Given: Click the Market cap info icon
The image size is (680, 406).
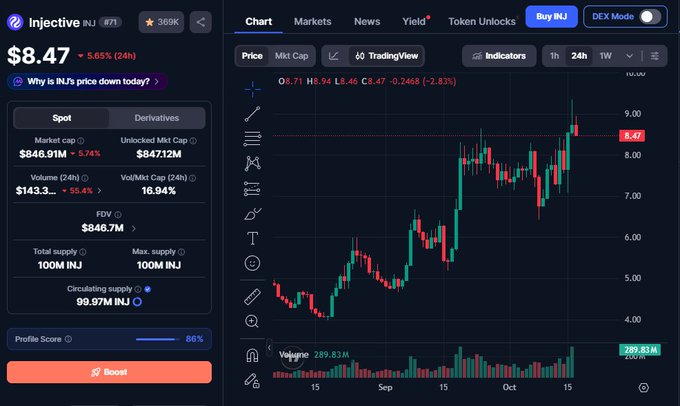Looking at the screenshot, I should pyautogui.click(x=81, y=141).
